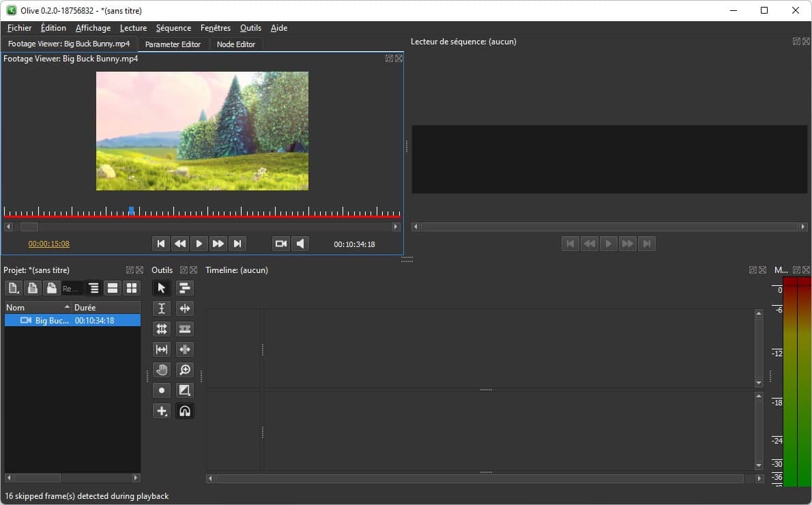The image size is (812, 505).
Task: Choose the Edit text-cursor tool
Action: [162, 308]
